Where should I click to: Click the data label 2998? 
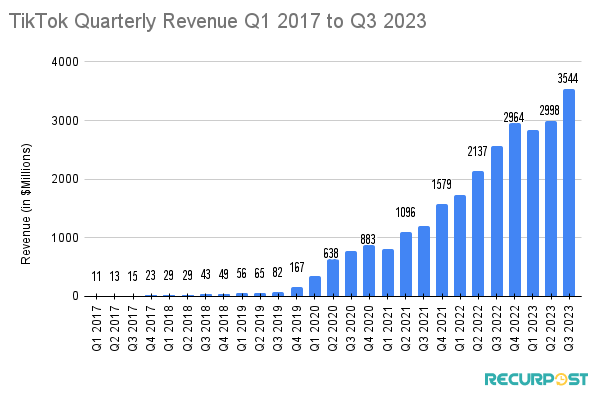(x=549, y=111)
